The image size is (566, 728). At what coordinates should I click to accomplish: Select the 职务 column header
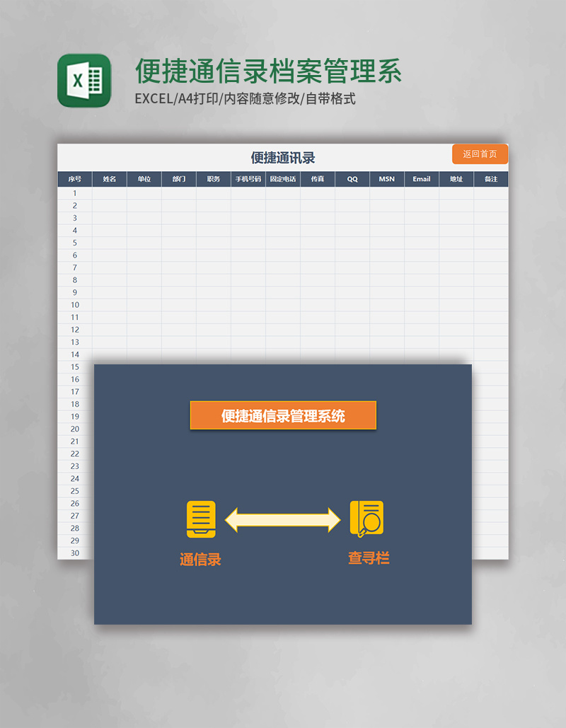coord(212,179)
